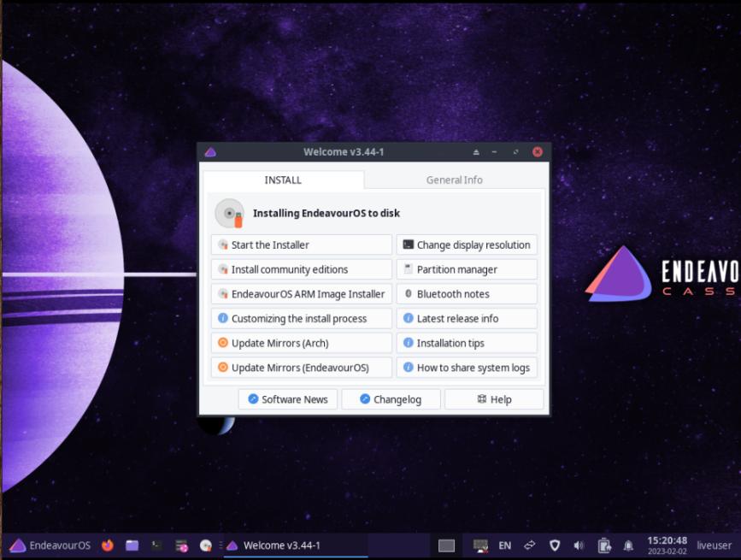741x560 pixels.
Task: Click the Welcome window title bar logo
Action: coord(210,152)
